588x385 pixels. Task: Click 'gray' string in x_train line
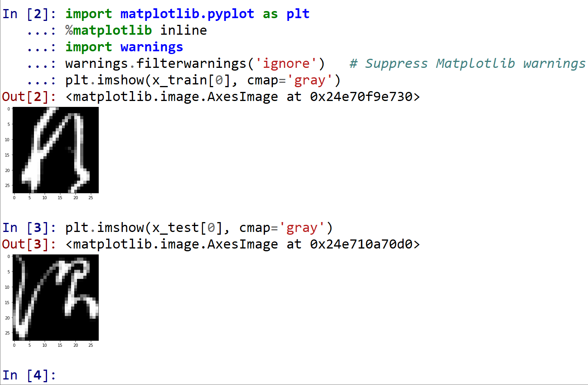(310, 80)
